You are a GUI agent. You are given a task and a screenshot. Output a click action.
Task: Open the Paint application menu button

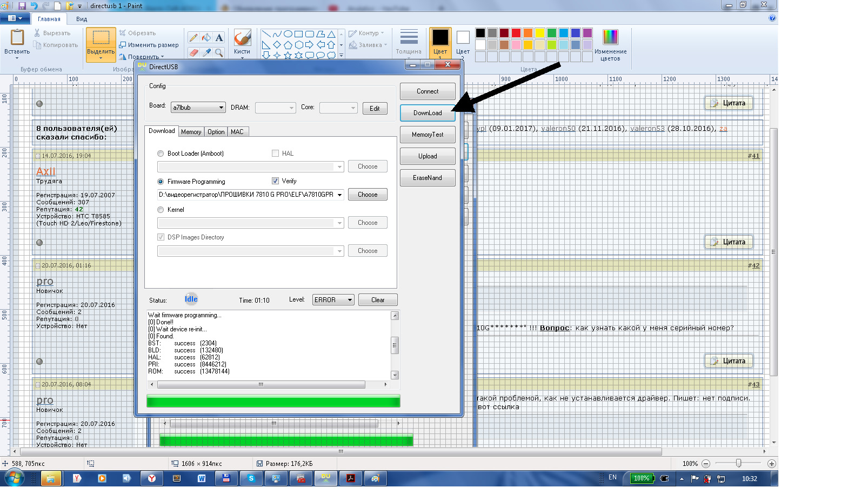click(15, 18)
